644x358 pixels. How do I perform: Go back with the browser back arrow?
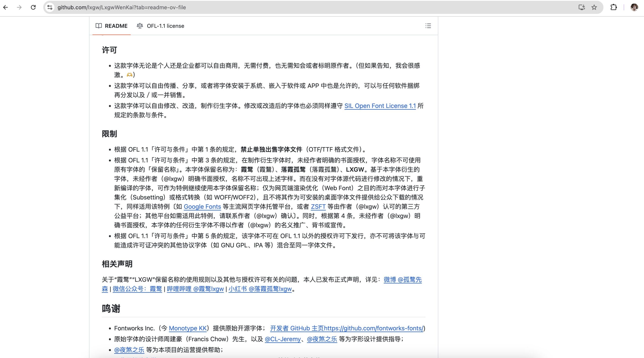coord(6,7)
